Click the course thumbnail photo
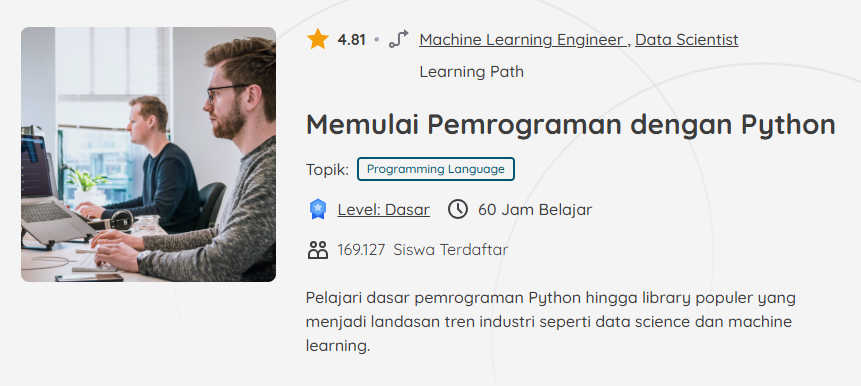The height and width of the screenshot is (386, 861). point(148,154)
